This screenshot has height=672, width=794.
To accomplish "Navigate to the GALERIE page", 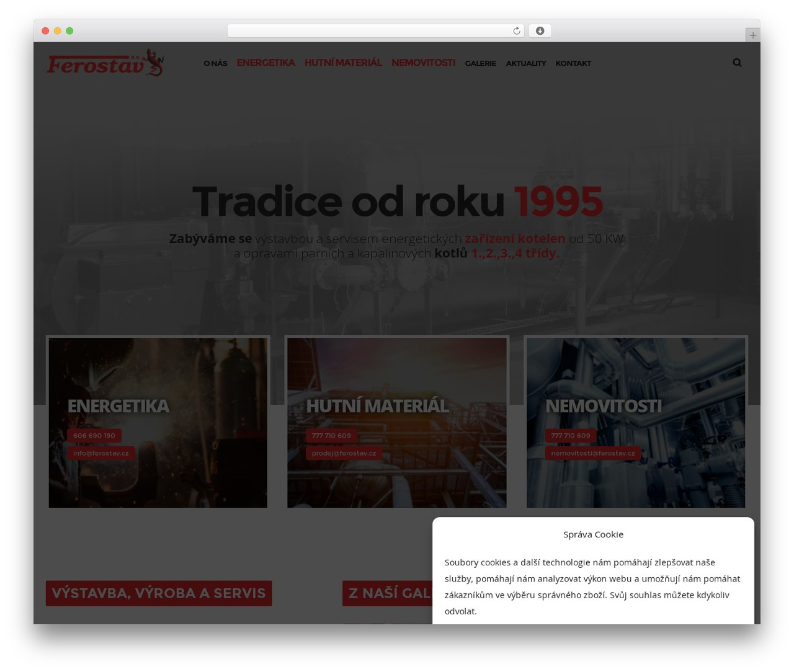I will [x=480, y=63].
